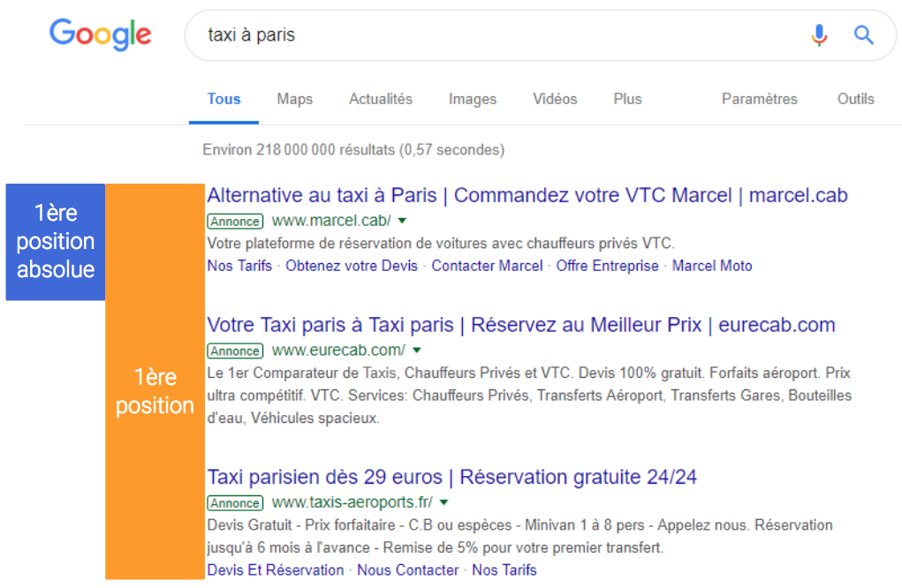Expand the arrow next to www.marcel.cab/
Screen dimensions: 902x588
402,221
